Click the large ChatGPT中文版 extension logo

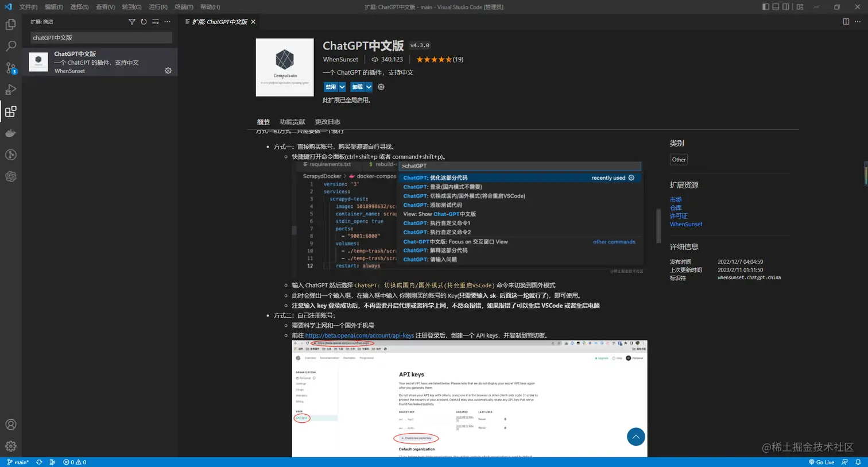click(285, 67)
